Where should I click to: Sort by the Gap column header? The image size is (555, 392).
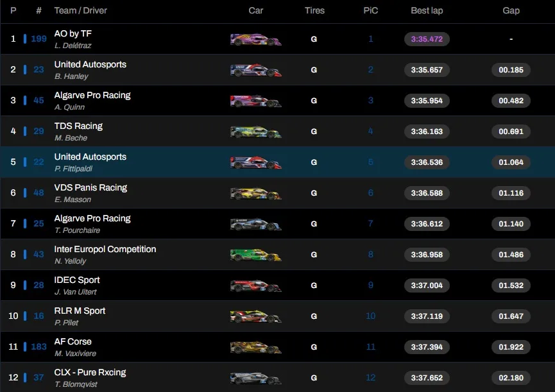coord(511,11)
